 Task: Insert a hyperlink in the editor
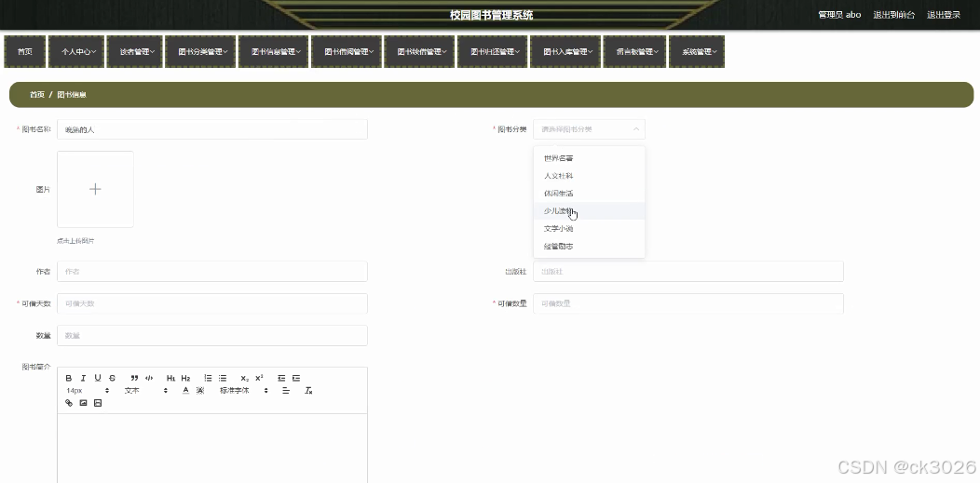(x=69, y=403)
